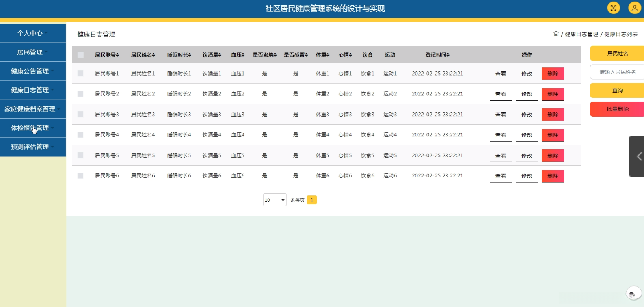Expand the 健康日志管理 sidebar menu
The image size is (644, 307).
point(33,90)
